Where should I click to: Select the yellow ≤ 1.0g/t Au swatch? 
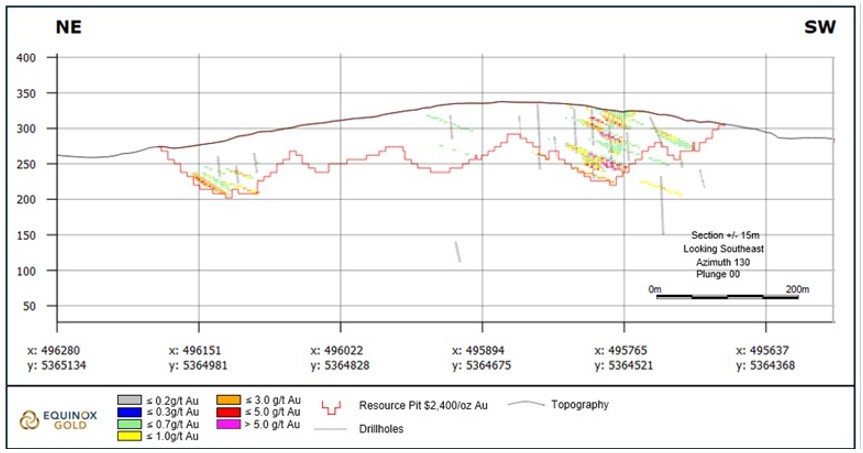tap(131, 437)
